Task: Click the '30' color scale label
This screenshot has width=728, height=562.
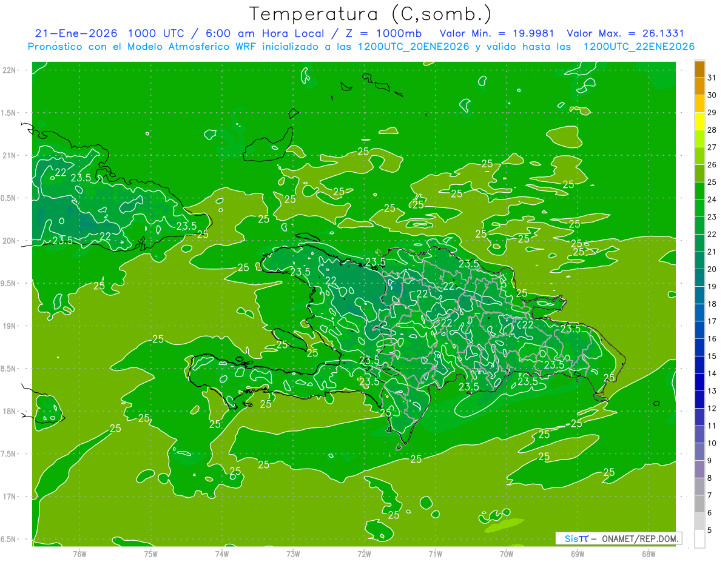Action: pyautogui.click(x=712, y=95)
